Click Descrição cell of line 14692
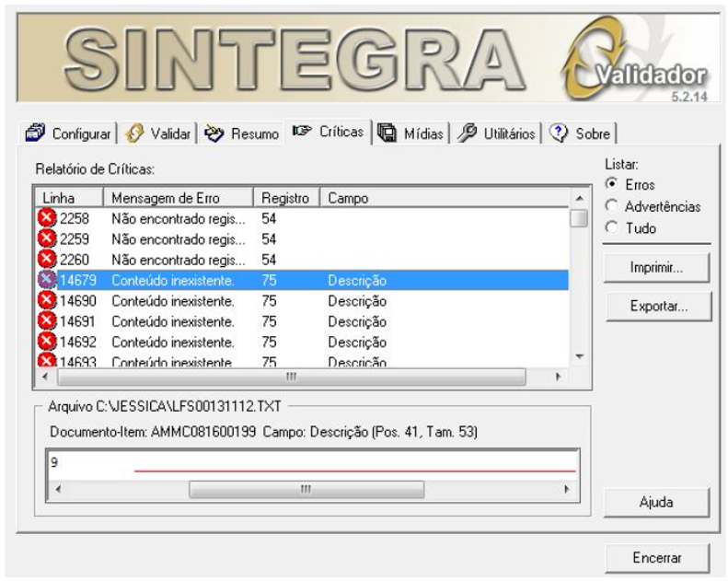The height and width of the screenshot is (581, 728). [x=357, y=343]
